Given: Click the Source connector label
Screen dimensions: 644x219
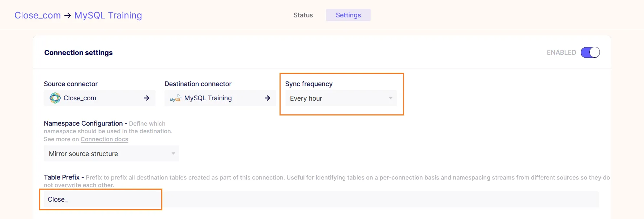Looking at the screenshot, I should 71,84.
